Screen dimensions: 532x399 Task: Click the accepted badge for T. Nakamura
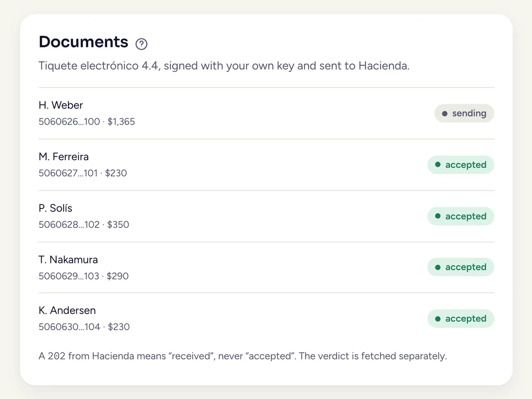(461, 267)
